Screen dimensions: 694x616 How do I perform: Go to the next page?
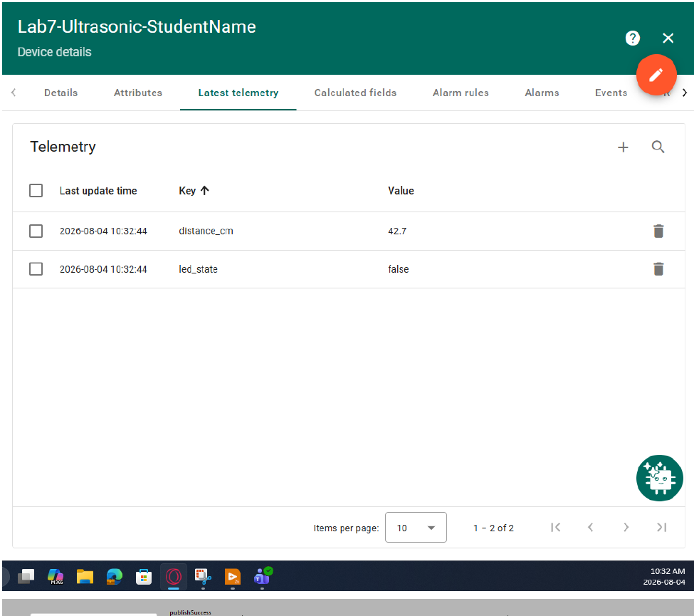626,528
